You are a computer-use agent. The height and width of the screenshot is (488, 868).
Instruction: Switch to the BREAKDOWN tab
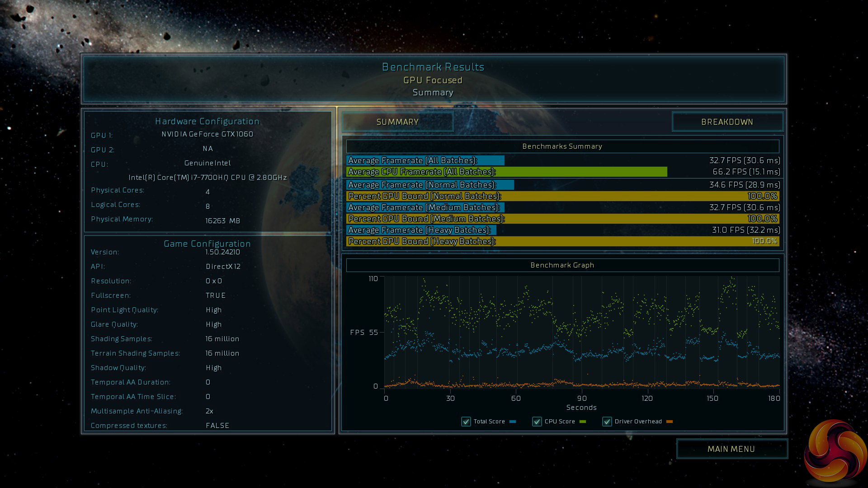pos(727,122)
